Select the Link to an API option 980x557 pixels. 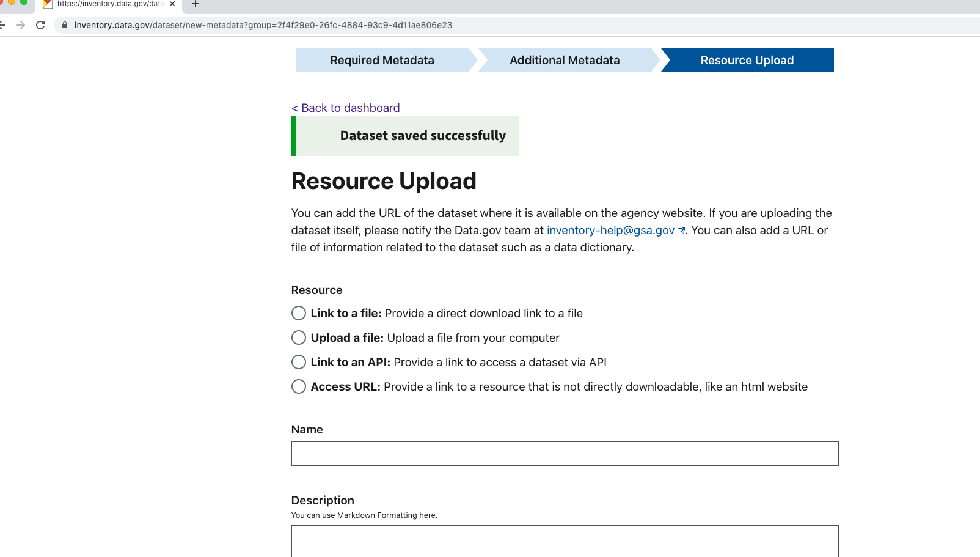click(299, 362)
